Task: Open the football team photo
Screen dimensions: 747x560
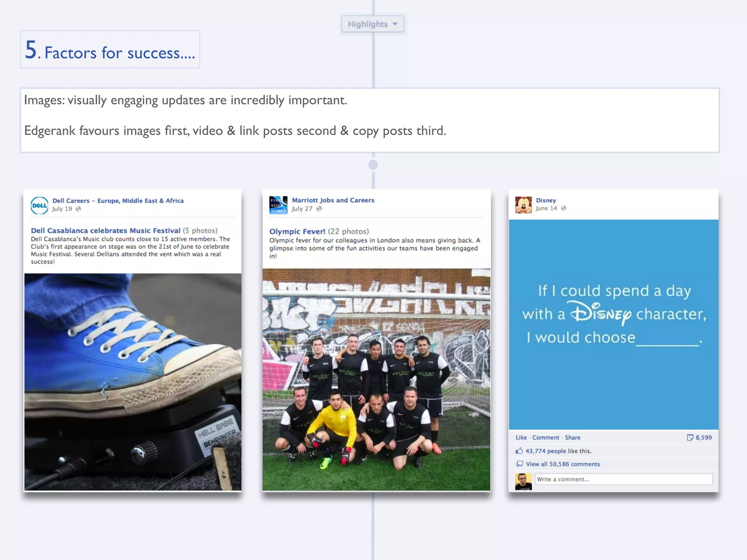Action: tap(376, 380)
